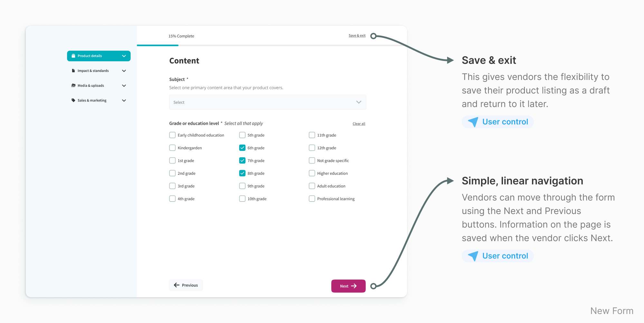
Task: Click the Sales & marketing tag icon
Action: [73, 100]
